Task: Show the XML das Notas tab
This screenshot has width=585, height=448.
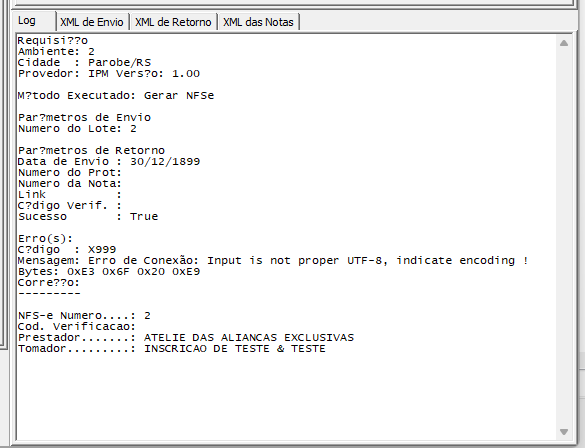Action: 258,22
